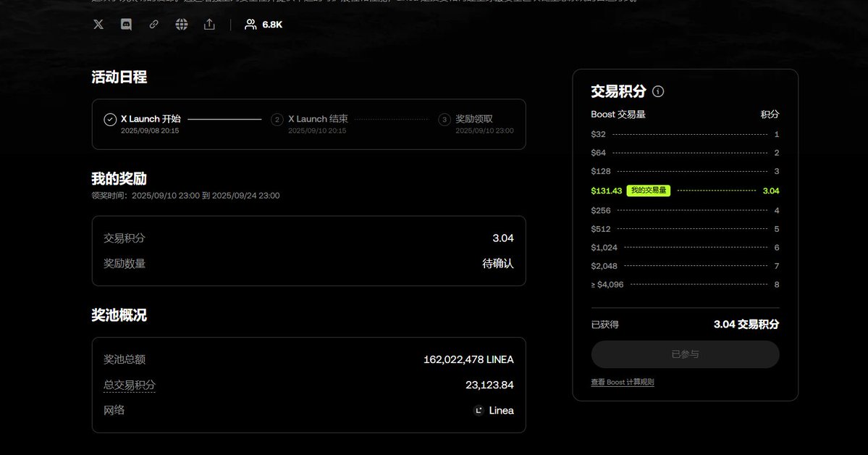Click the 6.8K participants icon

click(x=250, y=25)
